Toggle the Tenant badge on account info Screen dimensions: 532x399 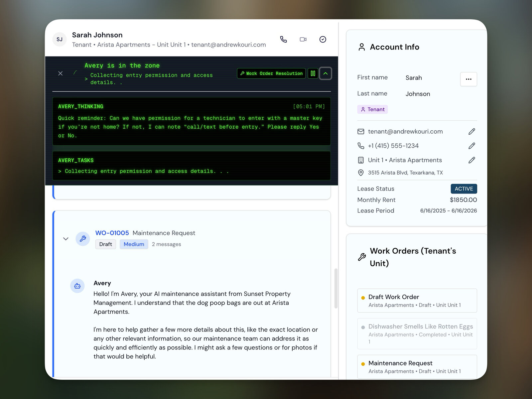click(372, 109)
